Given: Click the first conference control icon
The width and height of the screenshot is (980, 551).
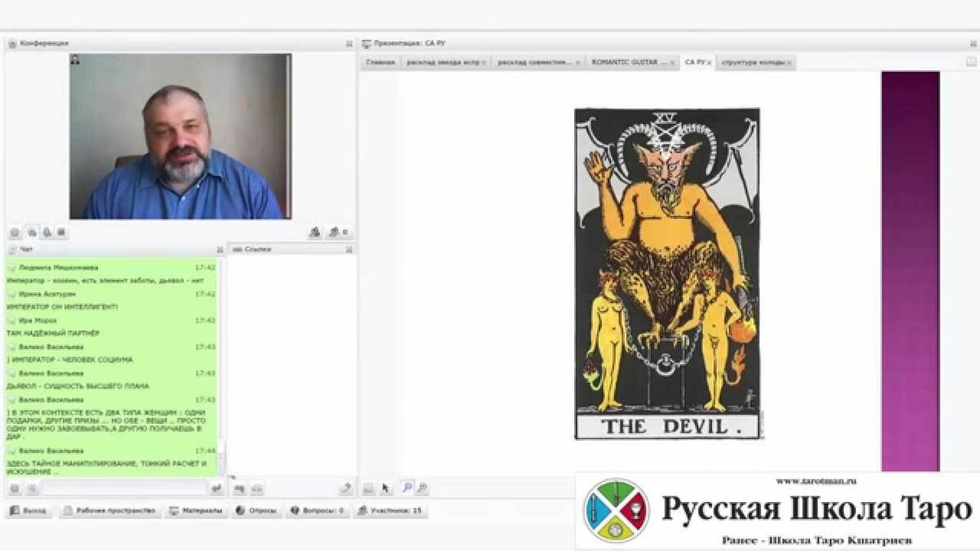Looking at the screenshot, I should [x=14, y=233].
